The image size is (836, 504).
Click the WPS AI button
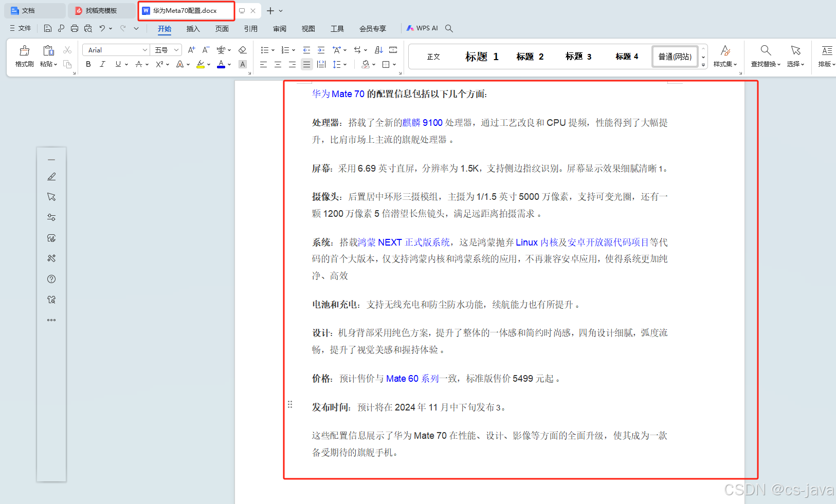coord(422,28)
